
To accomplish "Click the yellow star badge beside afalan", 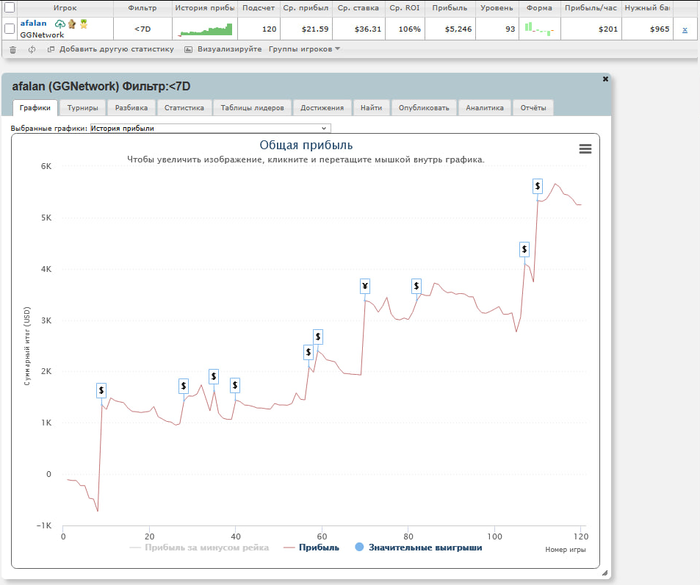I will [83, 24].
